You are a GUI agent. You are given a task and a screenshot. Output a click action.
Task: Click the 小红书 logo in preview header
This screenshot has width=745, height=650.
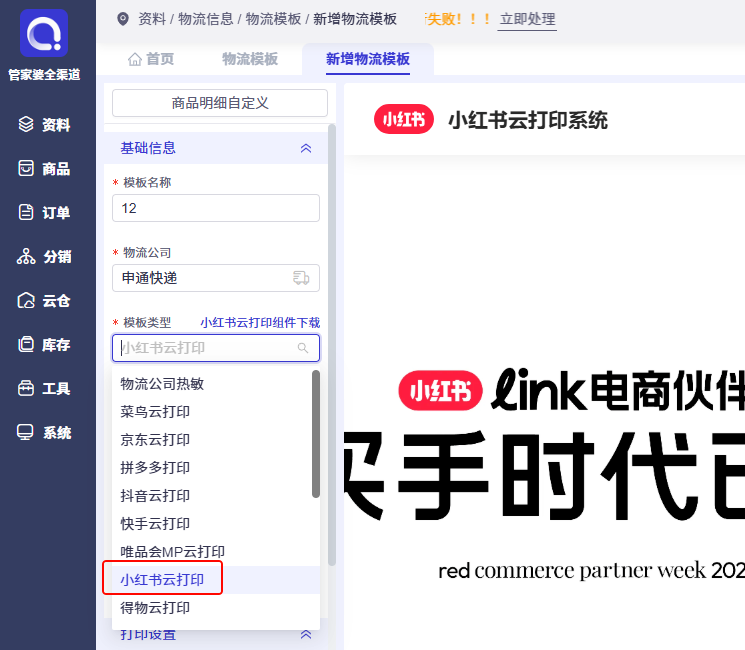coord(404,119)
